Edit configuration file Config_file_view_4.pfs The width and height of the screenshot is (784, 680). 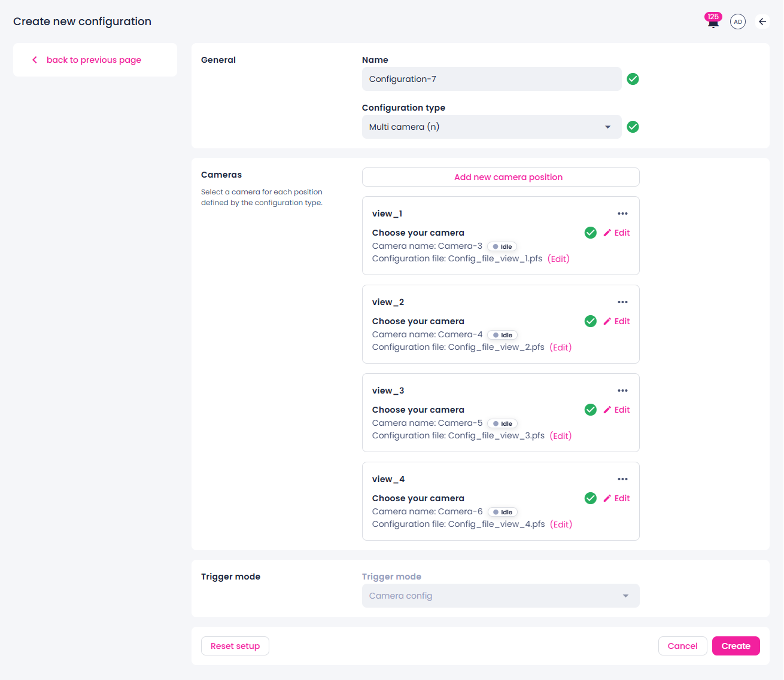coord(561,525)
